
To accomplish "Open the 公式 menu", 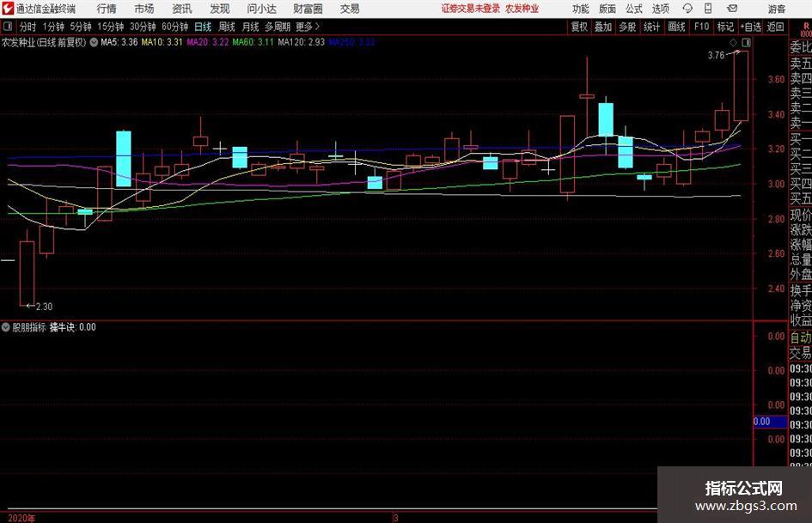I will point(634,9).
